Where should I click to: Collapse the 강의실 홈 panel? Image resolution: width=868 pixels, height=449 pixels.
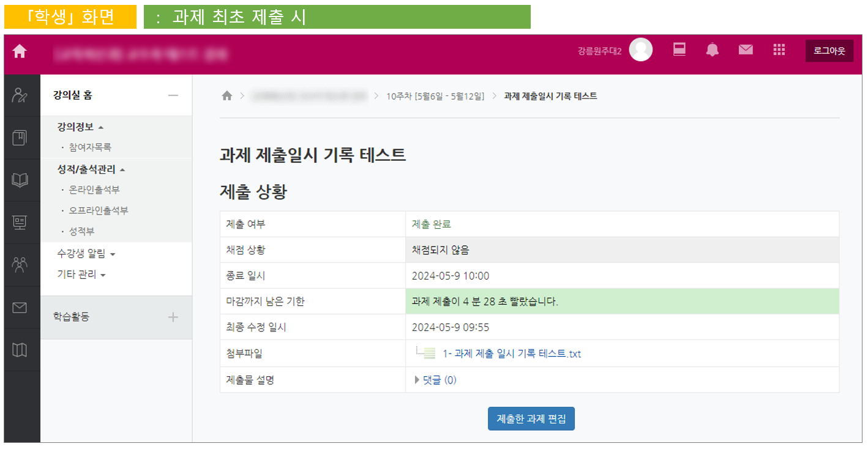click(173, 95)
